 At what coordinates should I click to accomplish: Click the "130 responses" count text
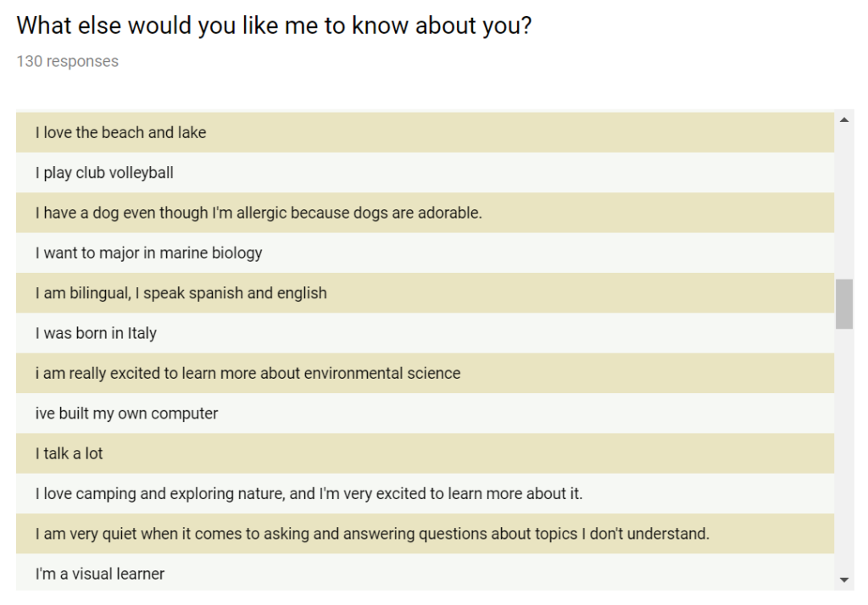[x=68, y=61]
